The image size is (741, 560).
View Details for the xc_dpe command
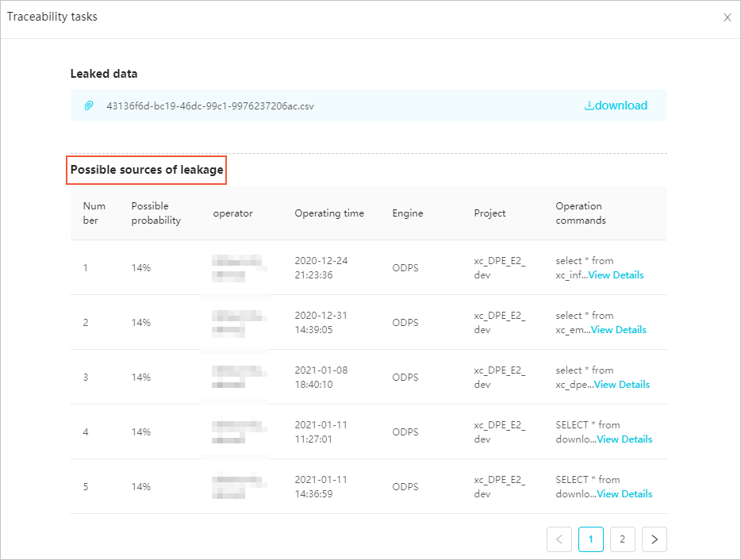click(622, 385)
